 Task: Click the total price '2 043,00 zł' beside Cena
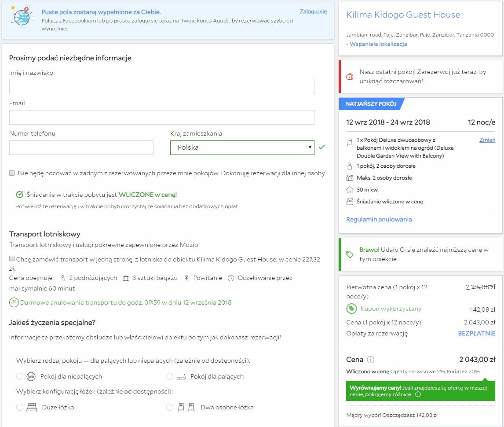(477, 359)
